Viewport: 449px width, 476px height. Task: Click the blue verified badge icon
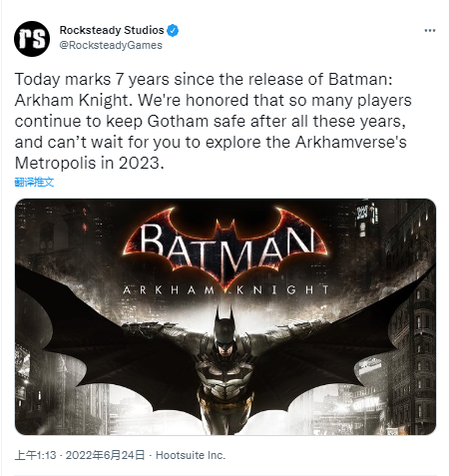tap(173, 30)
